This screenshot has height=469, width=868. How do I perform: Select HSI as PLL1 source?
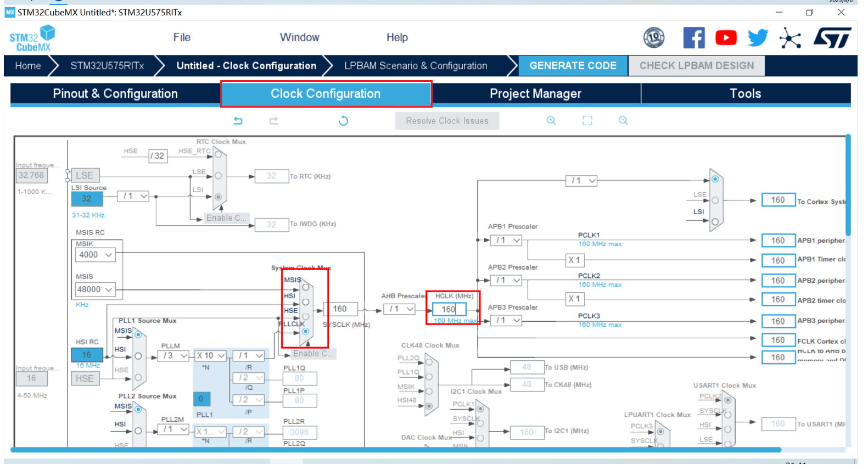pos(138,356)
